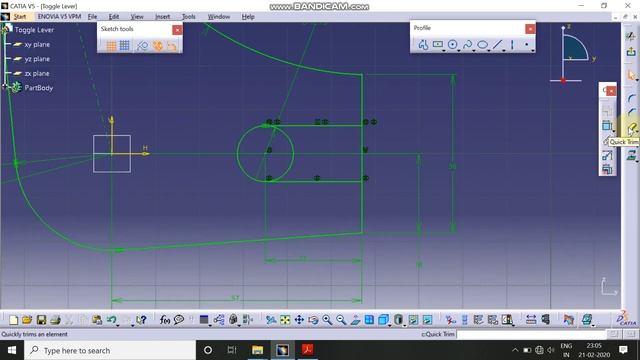Open Line tool sub-options arrow
Screen dimensions: 640x360
(x=504, y=51)
